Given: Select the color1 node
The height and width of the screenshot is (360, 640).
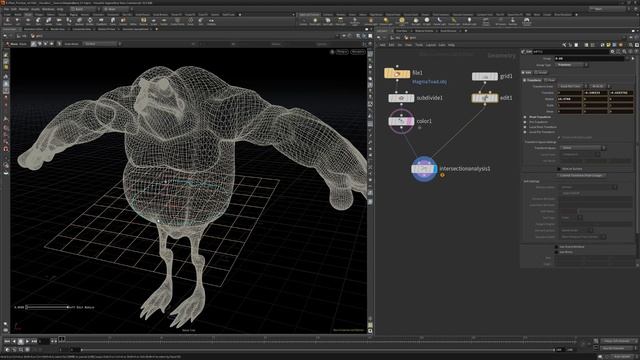Looking at the screenshot, I should point(401,121).
